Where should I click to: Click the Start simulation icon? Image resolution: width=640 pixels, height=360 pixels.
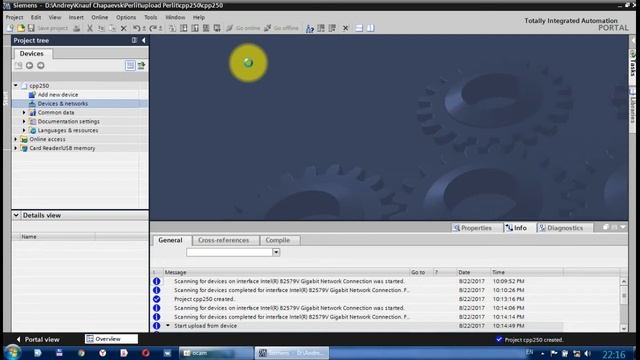[206, 28]
